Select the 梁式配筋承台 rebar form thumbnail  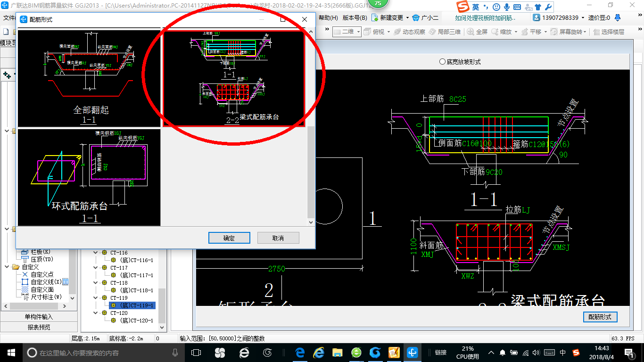(x=234, y=79)
